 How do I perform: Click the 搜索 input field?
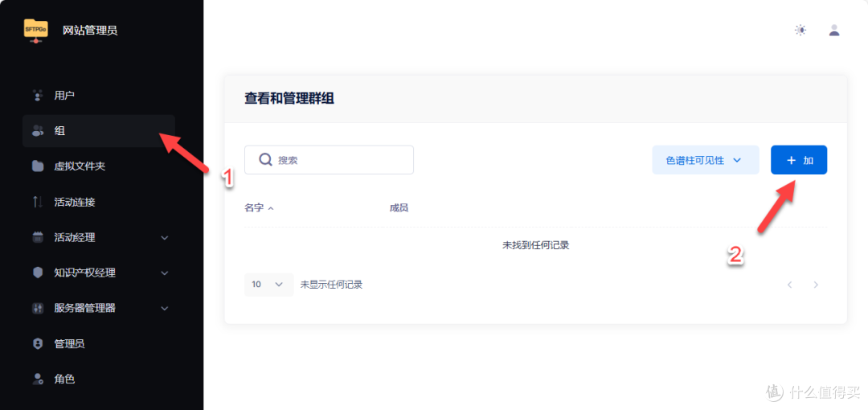coord(329,159)
